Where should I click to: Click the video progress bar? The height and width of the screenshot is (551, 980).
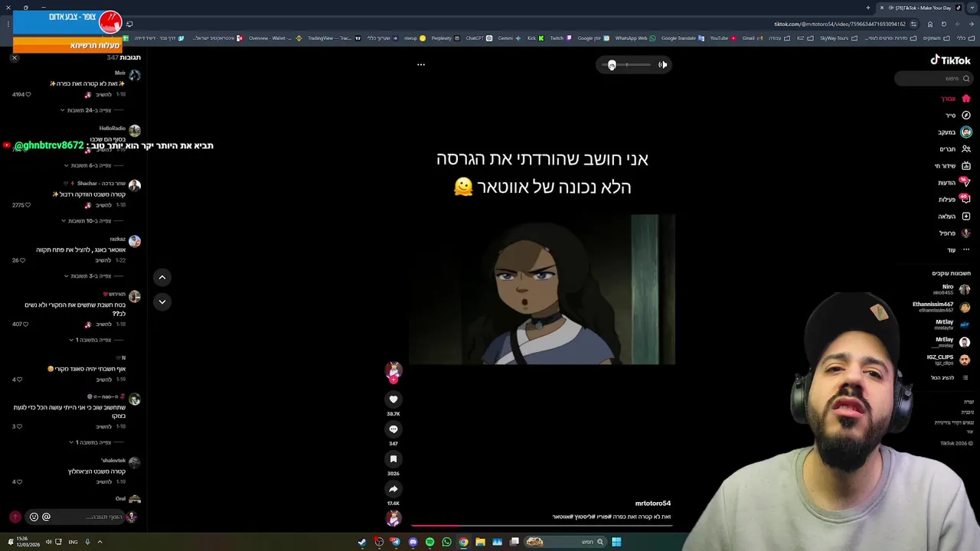click(542, 526)
